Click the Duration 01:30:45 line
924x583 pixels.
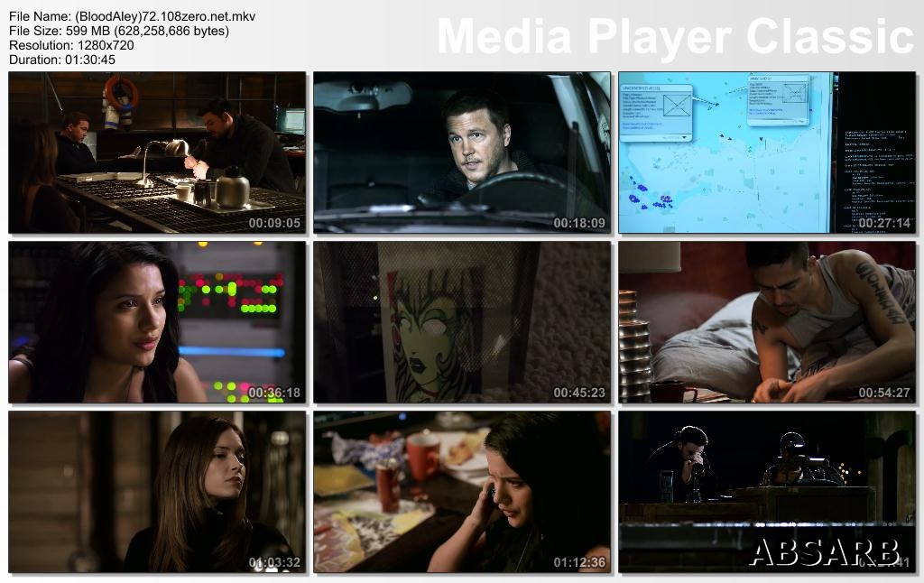pos(62,60)
